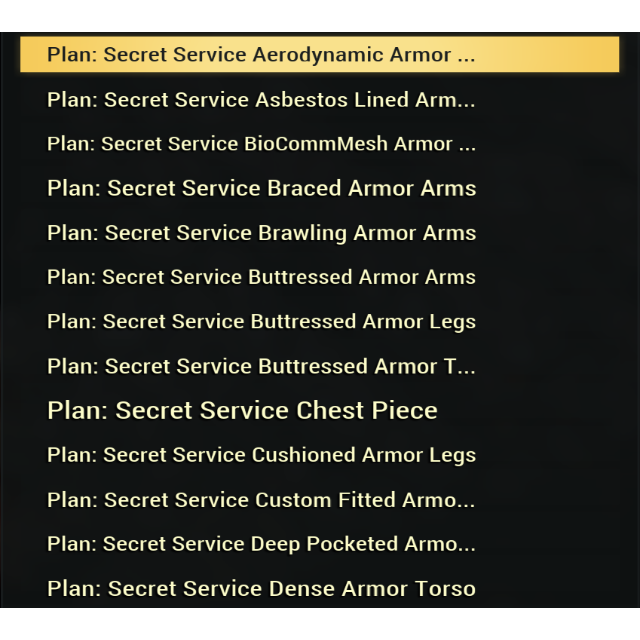Select the Dense torso armor plan

[261, 588]
